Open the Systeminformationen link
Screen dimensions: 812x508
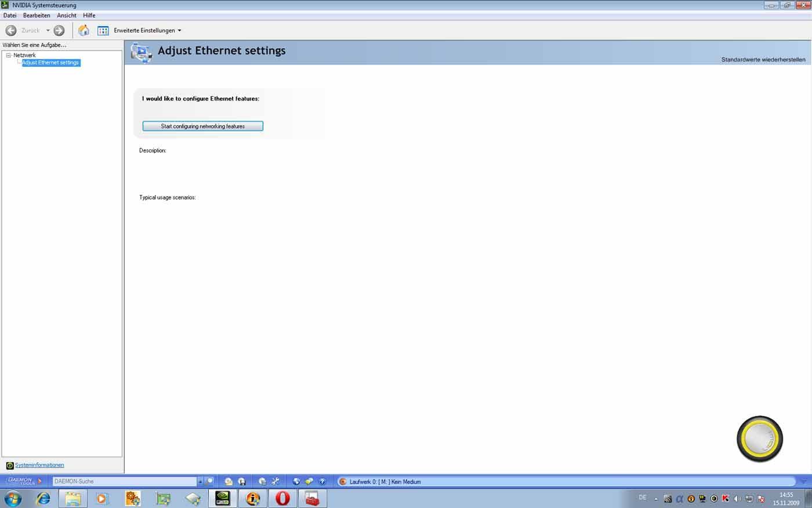click(39, 465)
